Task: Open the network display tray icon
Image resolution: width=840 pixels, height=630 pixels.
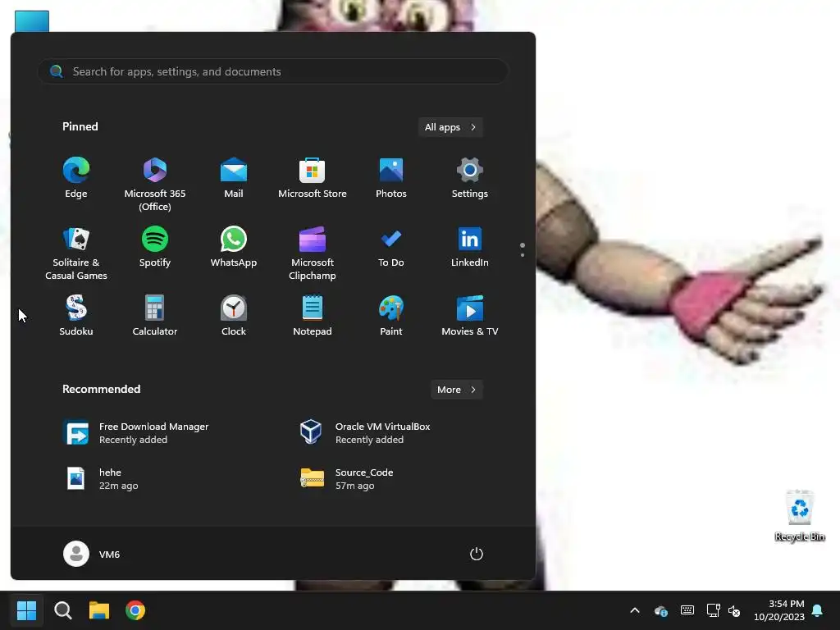Action: pyautogui.click(x=713, y=610)
